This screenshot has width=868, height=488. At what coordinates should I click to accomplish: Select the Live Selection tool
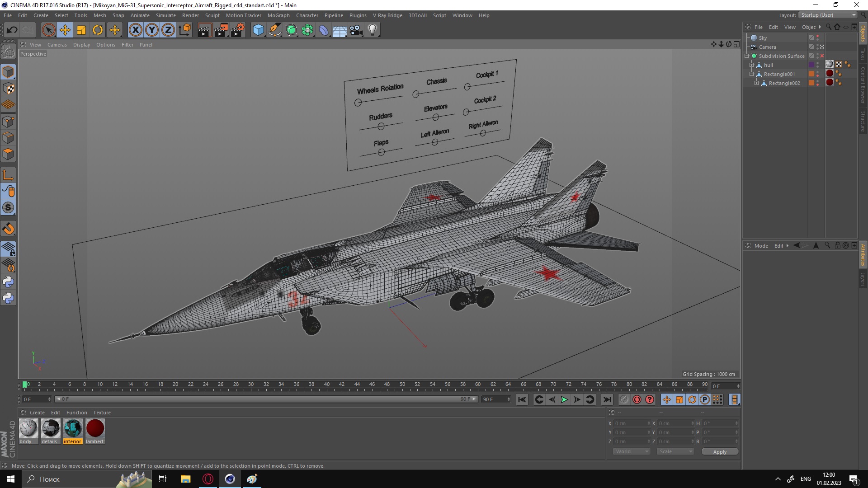click(48, 30)
